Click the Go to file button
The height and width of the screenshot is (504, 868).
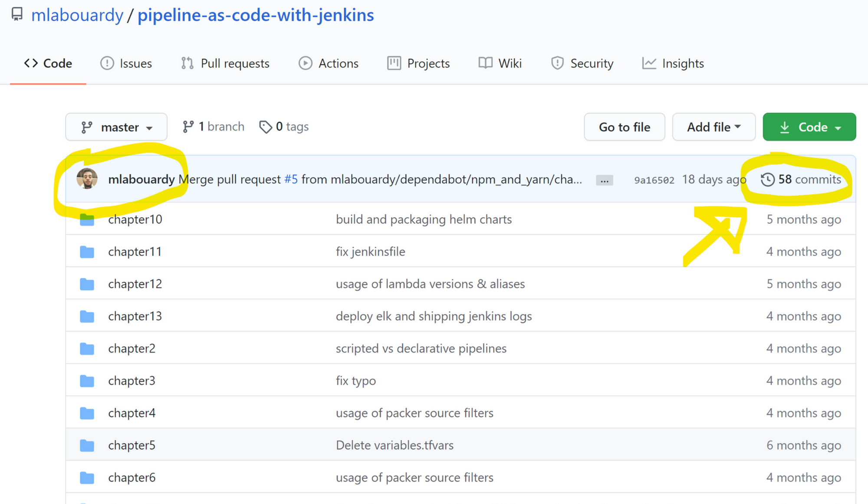click(624, 127)
